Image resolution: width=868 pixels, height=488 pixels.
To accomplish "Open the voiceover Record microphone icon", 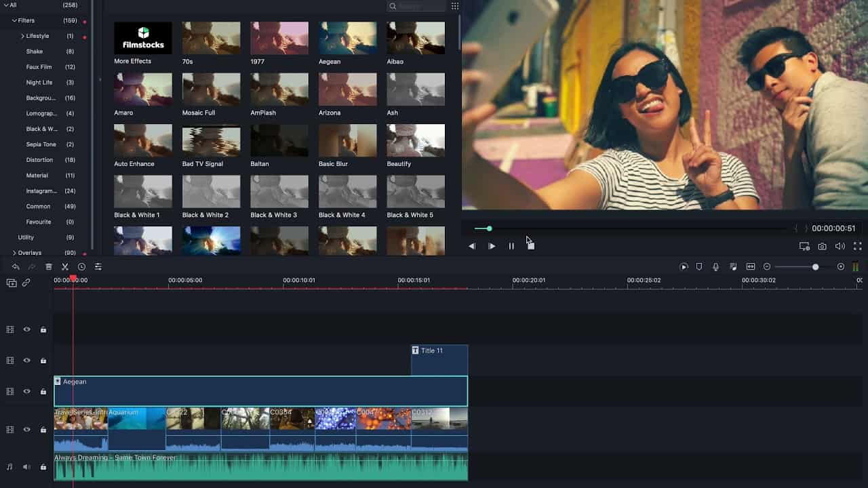I will click(715, 266).
